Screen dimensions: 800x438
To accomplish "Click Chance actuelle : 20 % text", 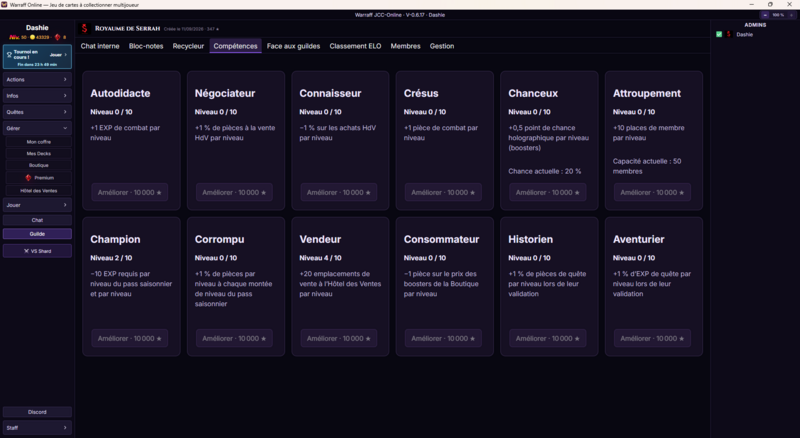I will click(x=544, y=172).
